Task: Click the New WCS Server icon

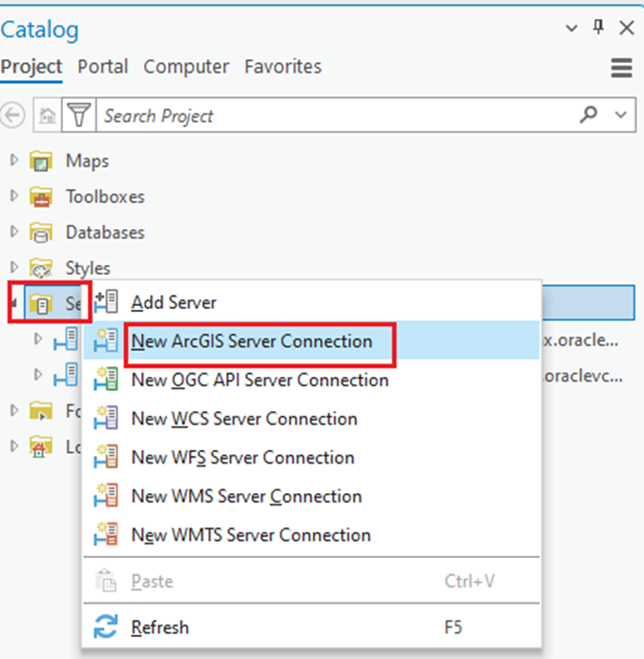Action: click(106, 418)
